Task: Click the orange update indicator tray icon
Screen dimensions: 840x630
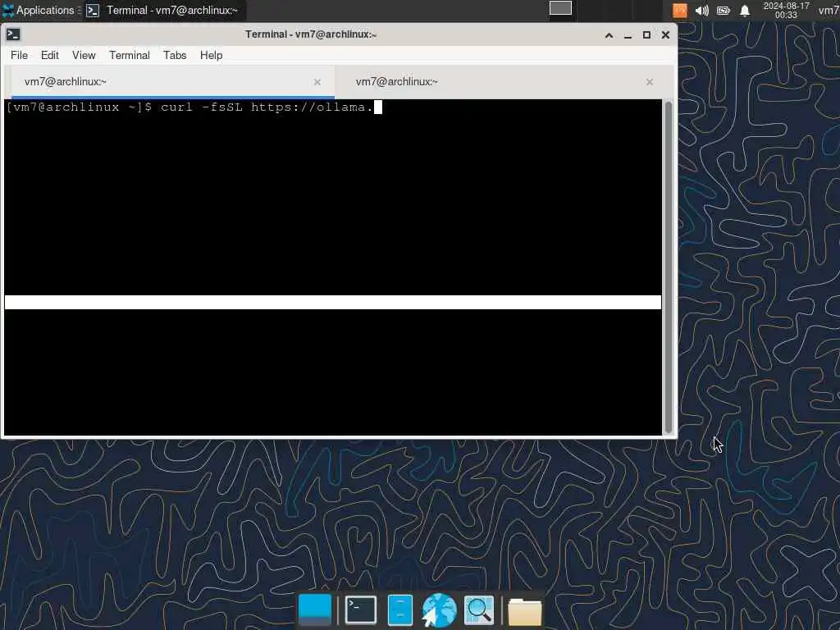Action: point(680,10)
